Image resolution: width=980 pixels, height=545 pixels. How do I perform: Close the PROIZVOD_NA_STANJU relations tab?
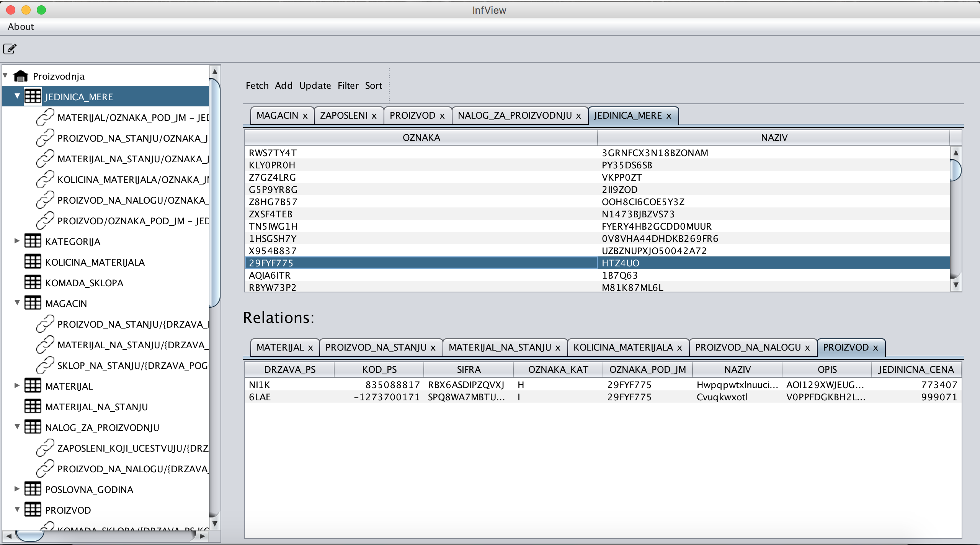[x=433, y=348]
